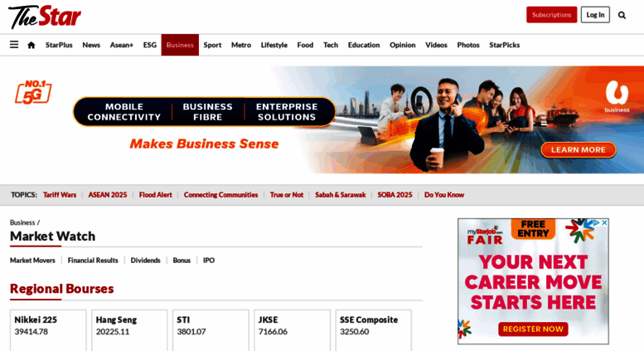Select the Nikkei 225 bourse card

pos(48,330)
